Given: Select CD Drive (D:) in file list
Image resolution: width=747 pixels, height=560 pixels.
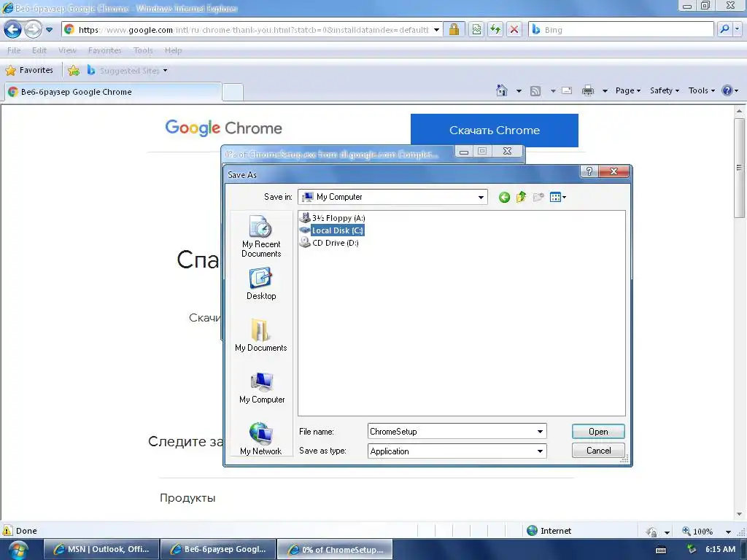Looking at the screenshot, I should [x=329, y=243].
